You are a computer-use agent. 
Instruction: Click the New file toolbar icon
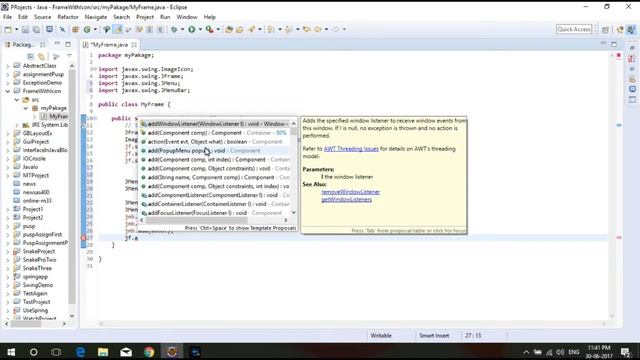pos(8,29)
